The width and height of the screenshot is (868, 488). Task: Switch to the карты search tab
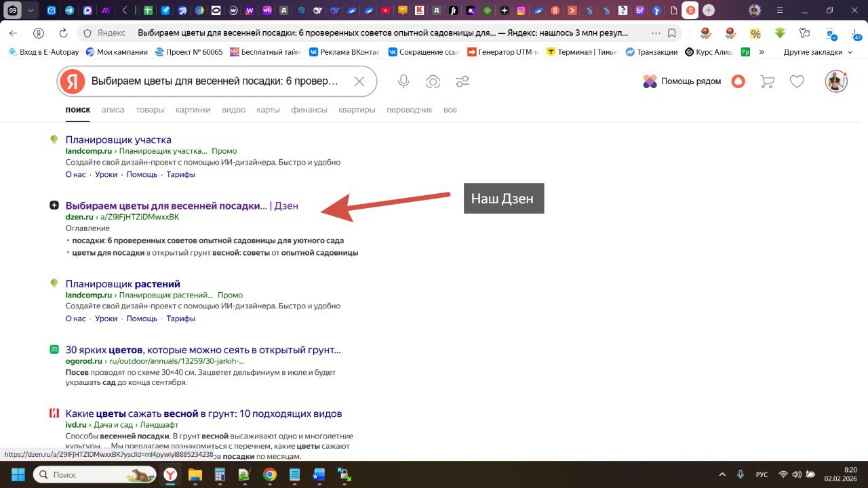pos(269,110)
